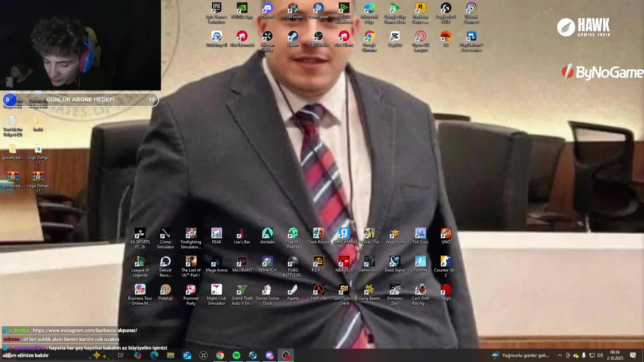Select the NVIDIA Broadcast icon
The image size is (644, 362).
click(x=344, y=13)
